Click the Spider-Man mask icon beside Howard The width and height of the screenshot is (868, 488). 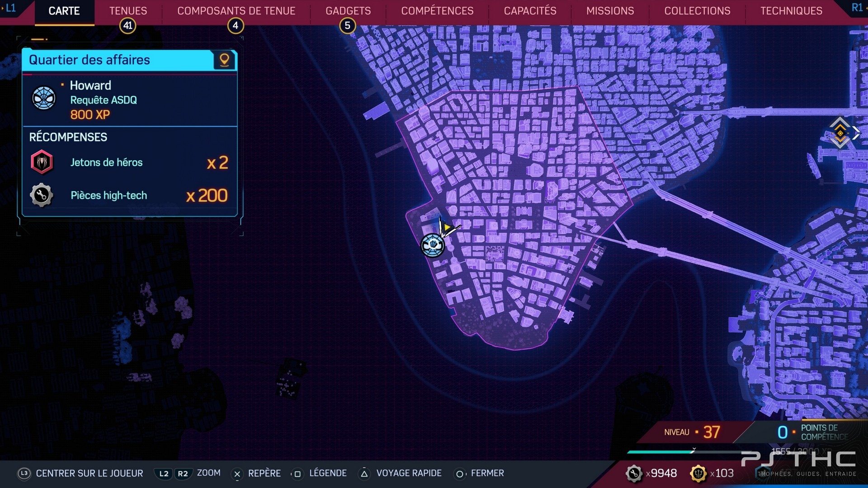tap(43, 98)
